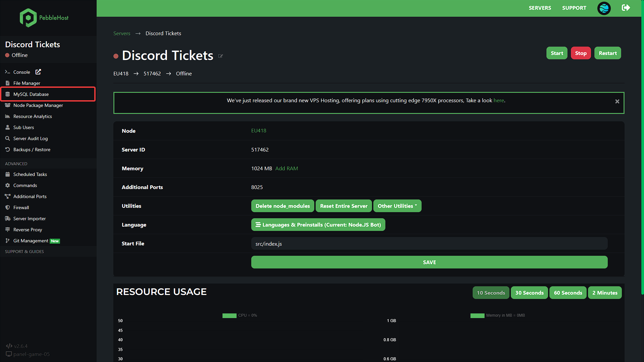Open the Firewall settings
Screen dimensions: 644x362
pos(21,207)
